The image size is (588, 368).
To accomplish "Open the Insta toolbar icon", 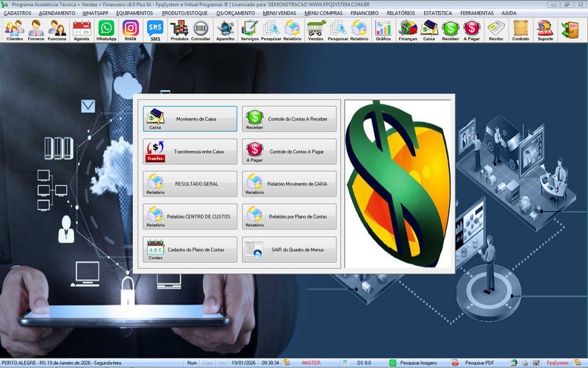I will point(131,30).
